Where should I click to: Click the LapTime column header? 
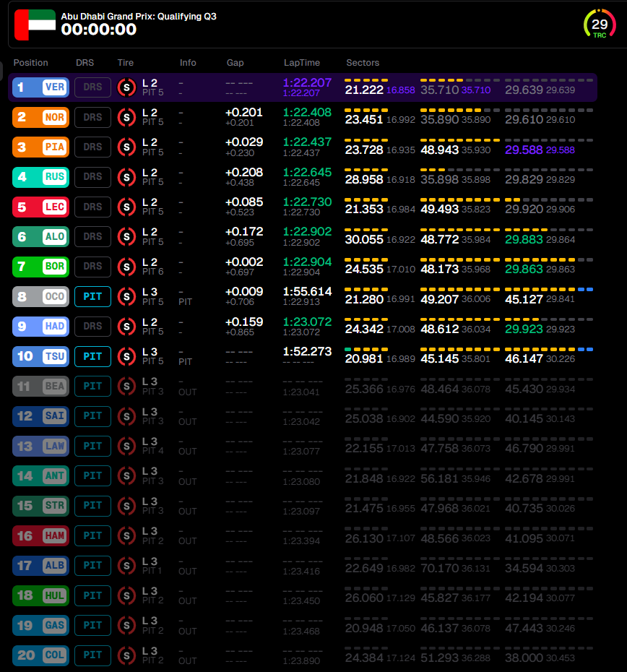(302, 63)
